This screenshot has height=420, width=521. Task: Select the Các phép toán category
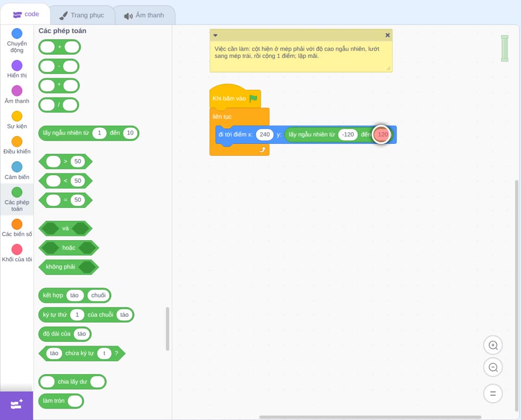17,199
